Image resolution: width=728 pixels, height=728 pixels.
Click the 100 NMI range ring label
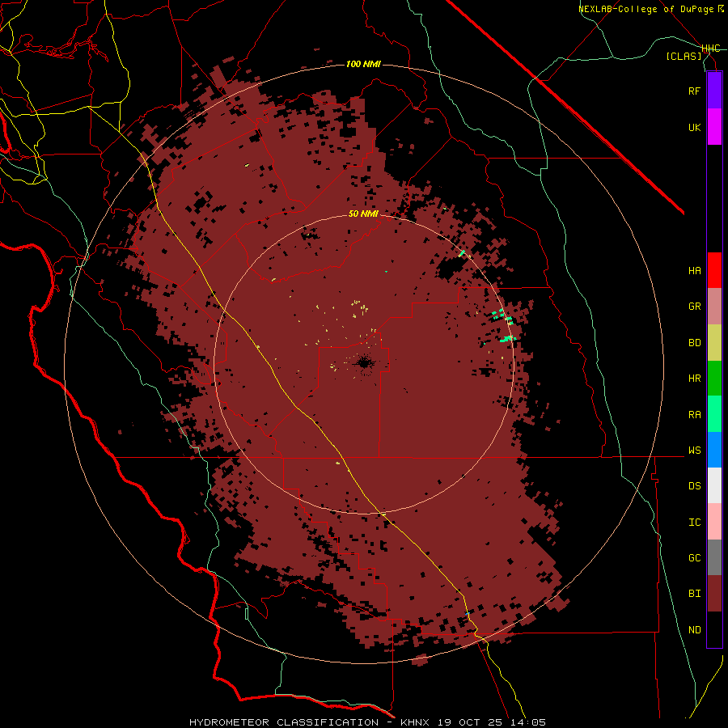pos(363,64)
